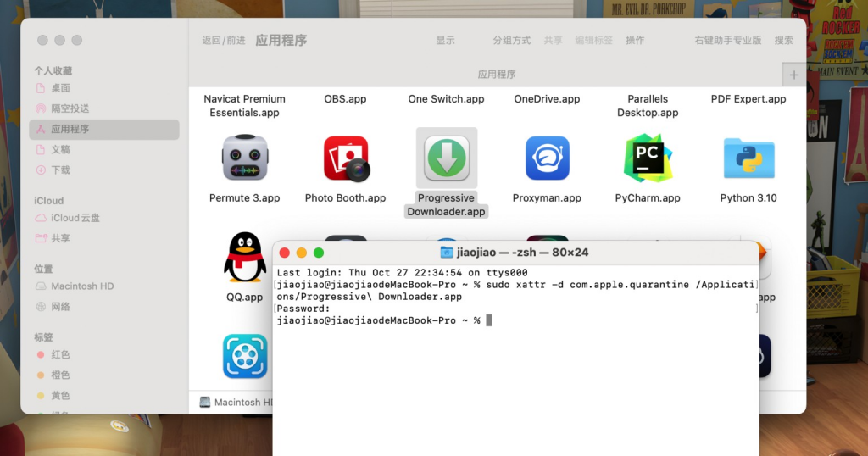Click the Terminal title folder icon
The width and height of the screenshot is (868, 456).
[447, 253]
